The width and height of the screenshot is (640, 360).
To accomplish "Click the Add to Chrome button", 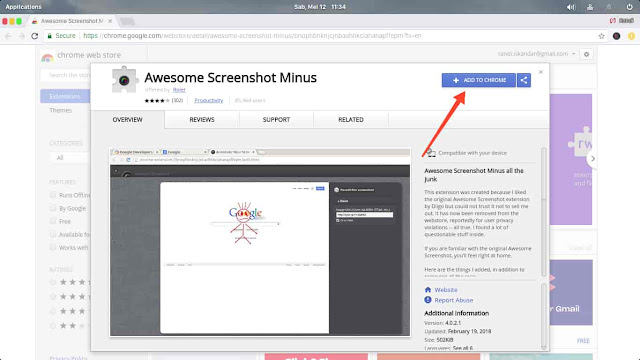I will point(479,80).
